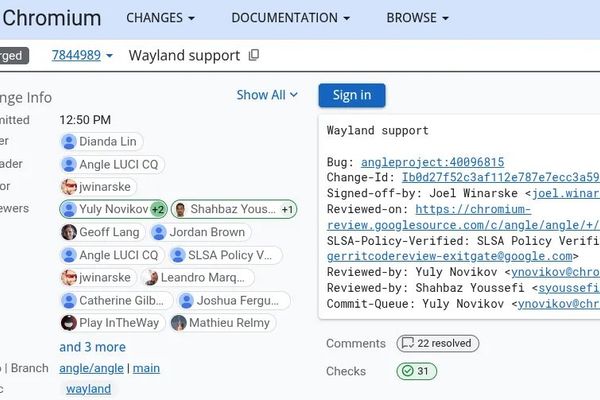Open SLSA Policy V... reviewer chip
600x400 pixels.
(x=225, y=255)
